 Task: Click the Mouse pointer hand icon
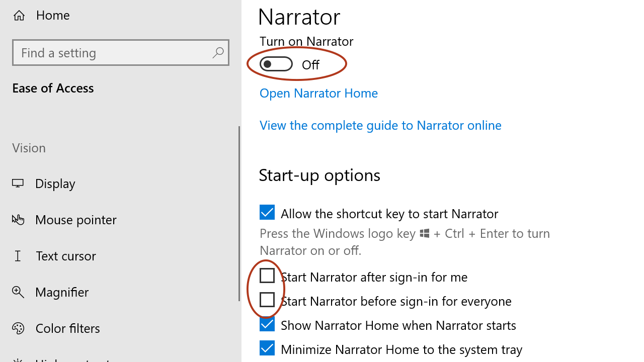click(18, 220)
